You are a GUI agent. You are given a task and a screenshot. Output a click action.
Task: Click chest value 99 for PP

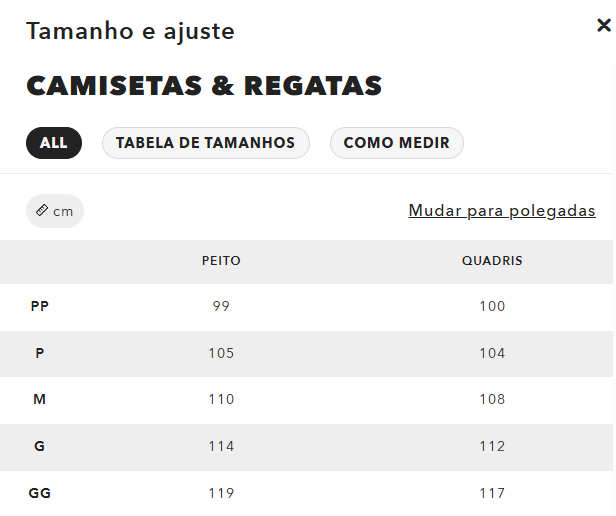[221, 306]
